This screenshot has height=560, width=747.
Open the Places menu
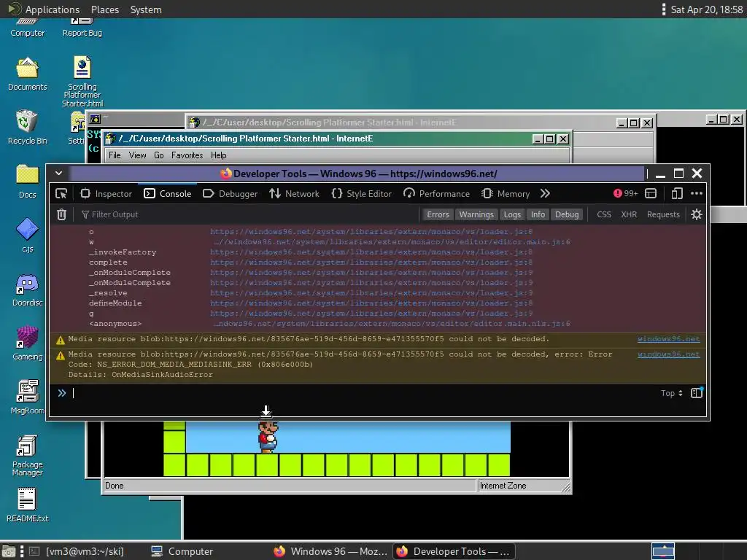pyautogui.click(x=105, y=9)
